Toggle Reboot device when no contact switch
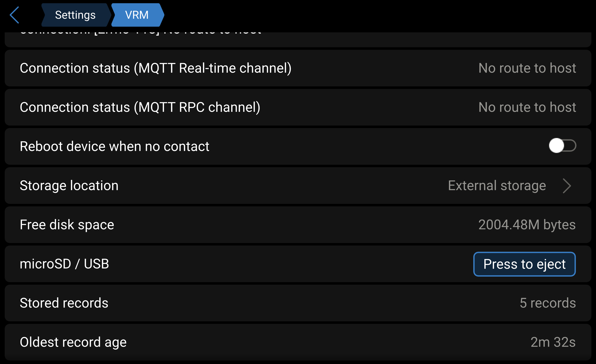 click(x=562, y=146)
